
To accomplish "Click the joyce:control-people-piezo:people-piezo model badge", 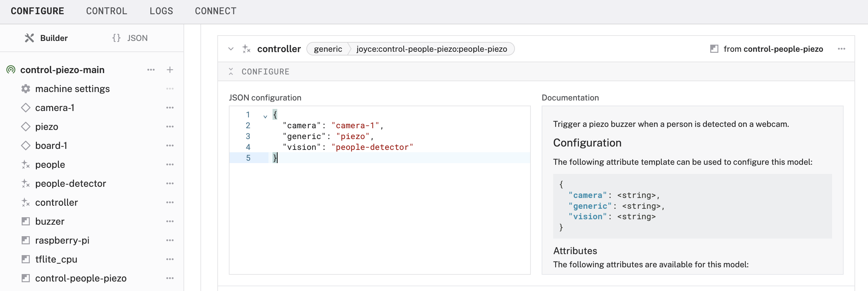I will (x=432, y=49).
